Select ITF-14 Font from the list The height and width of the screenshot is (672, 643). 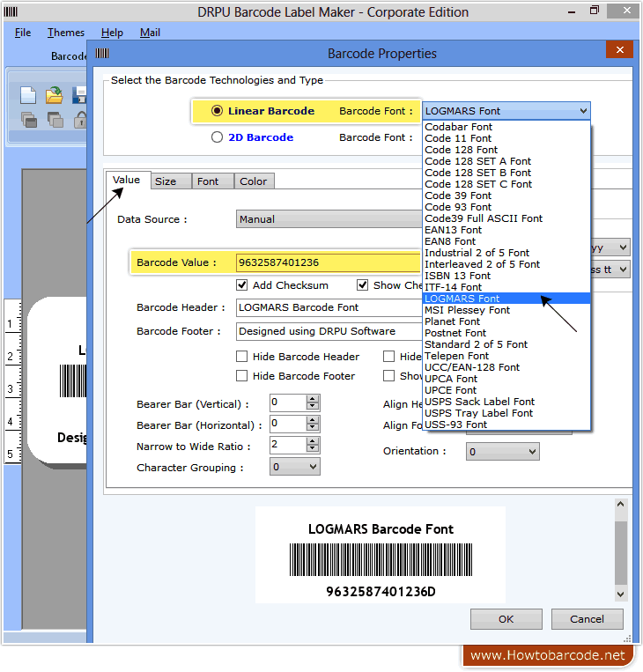coord(506,287)
